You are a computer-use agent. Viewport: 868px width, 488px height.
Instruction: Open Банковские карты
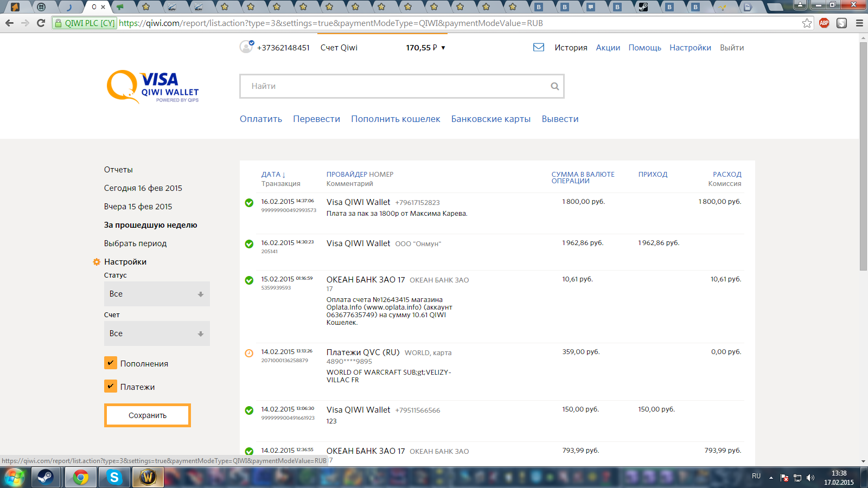click(x=491, y=119)
